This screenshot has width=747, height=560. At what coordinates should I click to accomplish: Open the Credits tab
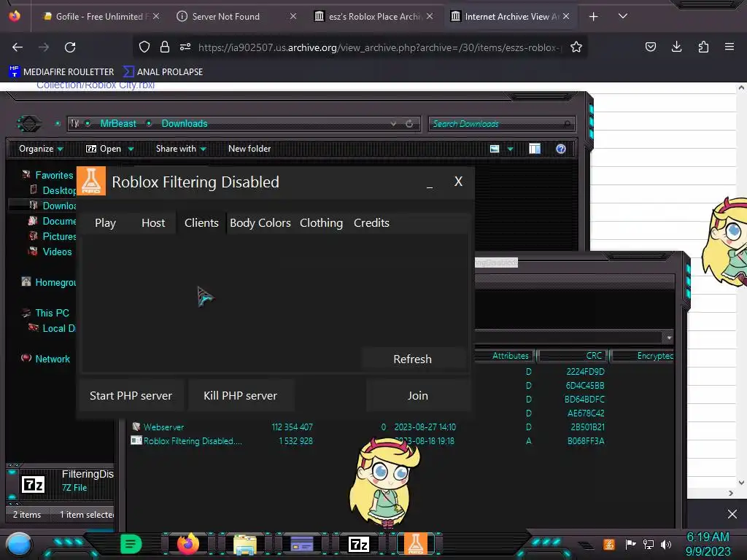[x=371, y=223]
